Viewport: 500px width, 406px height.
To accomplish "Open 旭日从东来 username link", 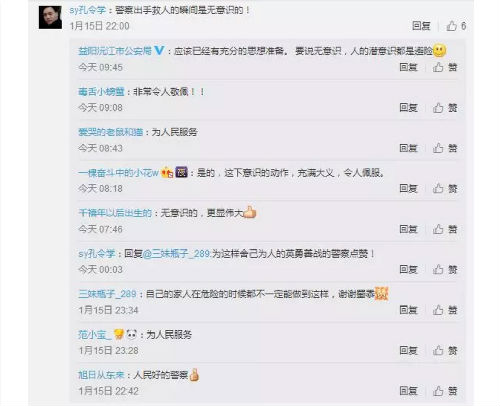I will pyautogui.click(x=101, y=375).
